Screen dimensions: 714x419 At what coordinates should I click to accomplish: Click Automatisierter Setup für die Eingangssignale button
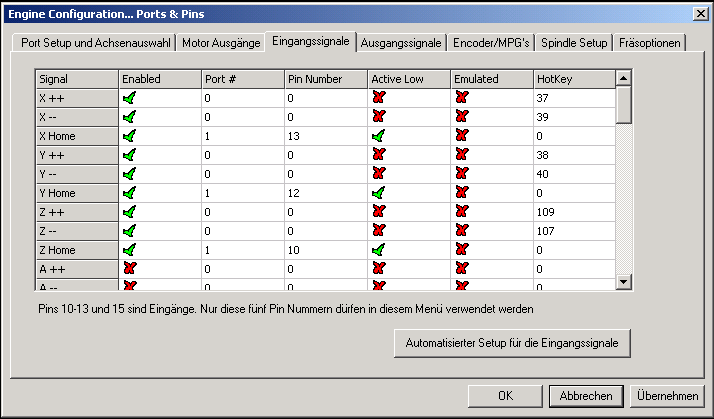pyautogui.click(x=512, y=343)
